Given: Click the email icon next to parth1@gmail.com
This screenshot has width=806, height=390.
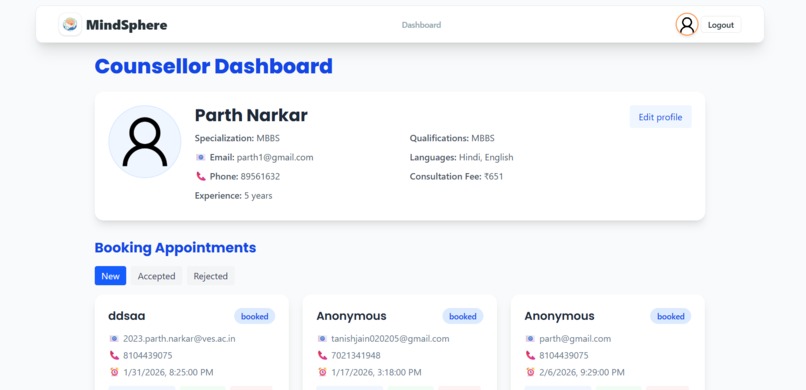Looking at the screenshot, I should 200,157.
